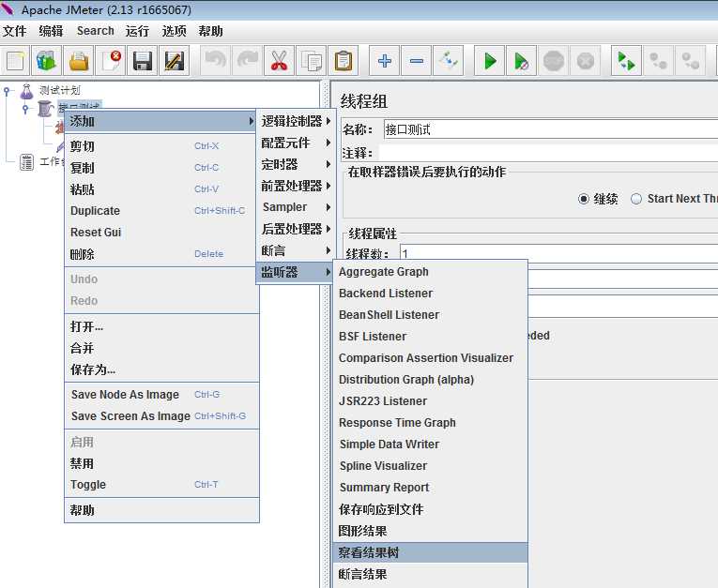Choose Response Time Graph entry
This screenshot has height=588, width=718.
click(431, 423)
